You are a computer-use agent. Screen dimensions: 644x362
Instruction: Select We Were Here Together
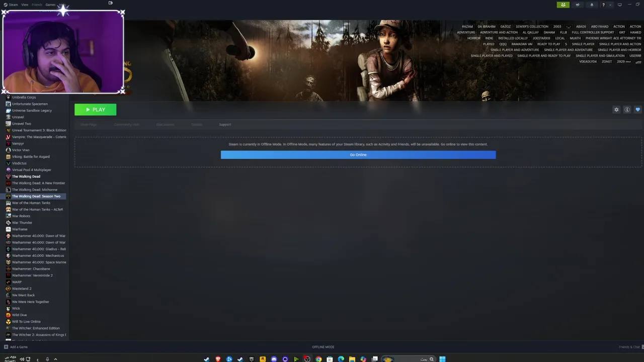click(30, 302)
